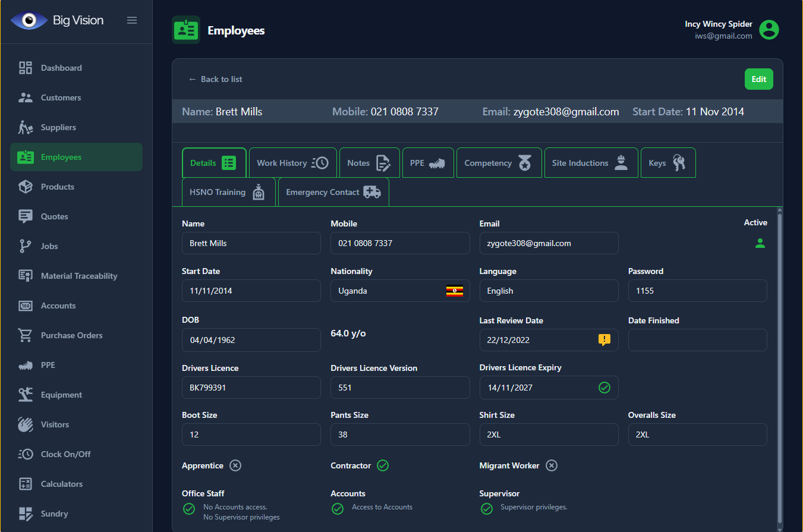Image resolution: width=803 pixels, height=532 pixels.
Task: Toggle the Apprentice status indicator
Action: (235, 465)
